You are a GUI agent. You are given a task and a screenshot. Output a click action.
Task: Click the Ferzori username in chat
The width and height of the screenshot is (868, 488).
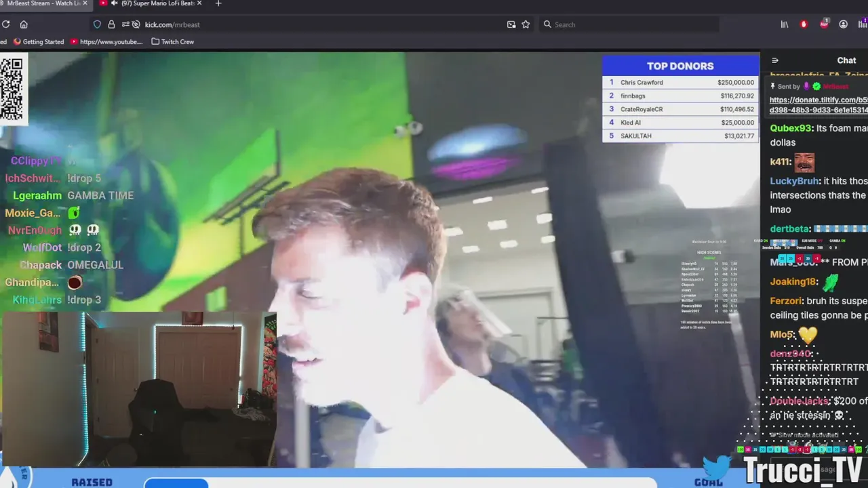pyautogui.click(x=787, y=301)
